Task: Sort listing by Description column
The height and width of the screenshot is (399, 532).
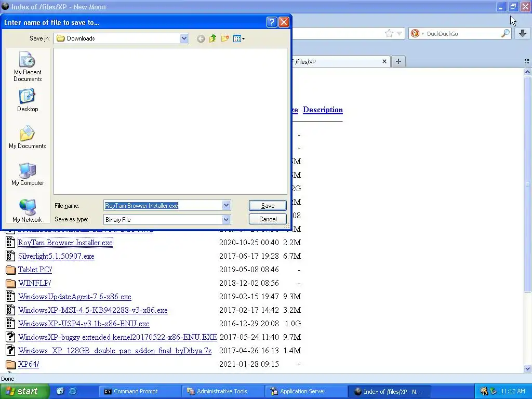Action: pyautogui.click(x=323, y=110)
